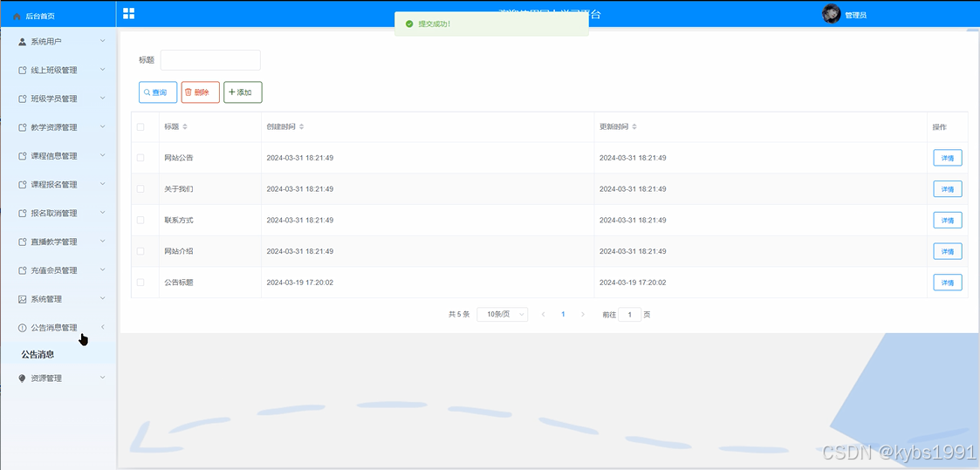Open 详情 for 关于我们 row

(x=948, y=189)
